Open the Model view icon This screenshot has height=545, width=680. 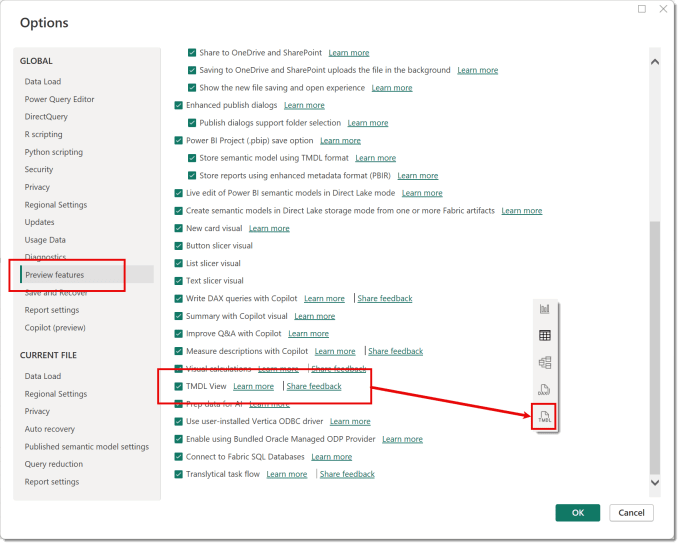546,364
